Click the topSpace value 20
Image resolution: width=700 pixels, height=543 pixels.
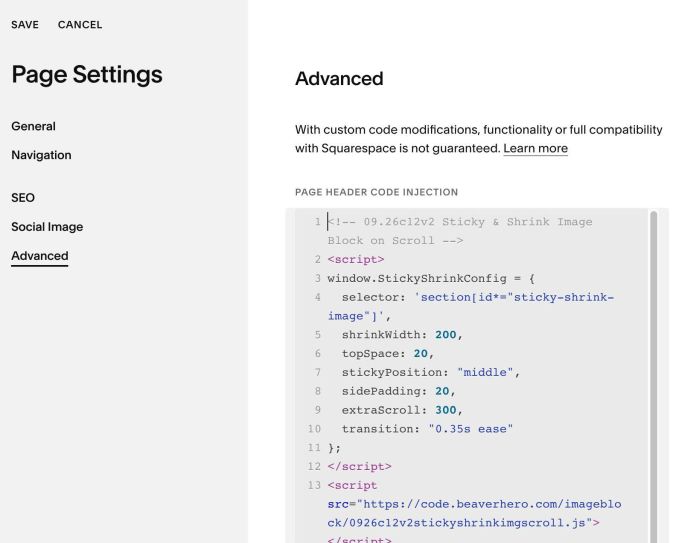pyautogui.click(x=421, y=354)
